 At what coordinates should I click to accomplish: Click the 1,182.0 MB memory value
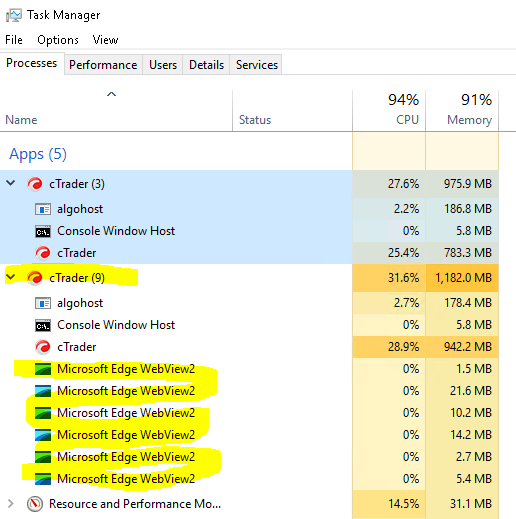(464, 278)
